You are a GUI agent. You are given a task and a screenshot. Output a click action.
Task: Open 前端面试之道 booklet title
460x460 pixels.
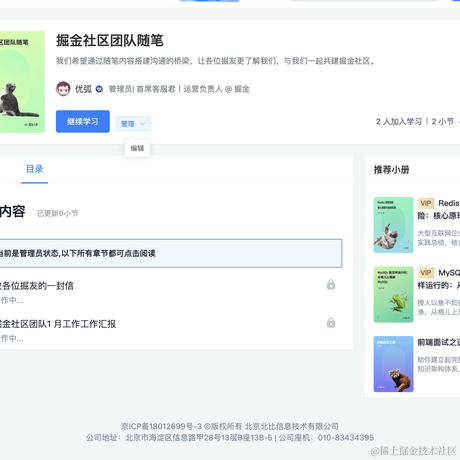(439, 342)
